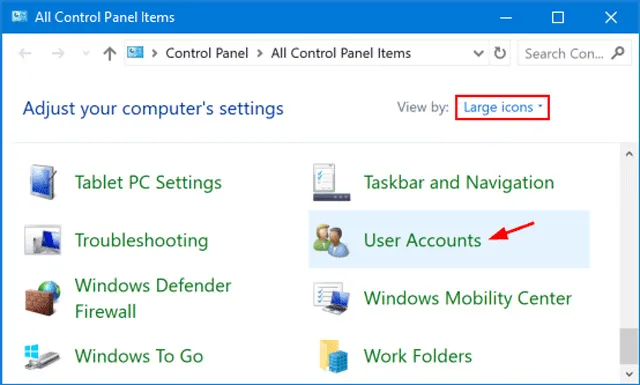The width and height of the screenshot is (640, 385).
Task: Go up one folder level arrow
Action: pos(109,53)
